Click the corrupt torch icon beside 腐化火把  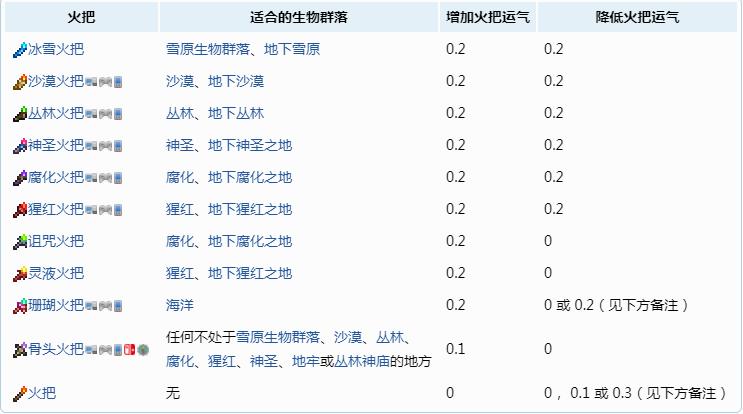[20, 177]
